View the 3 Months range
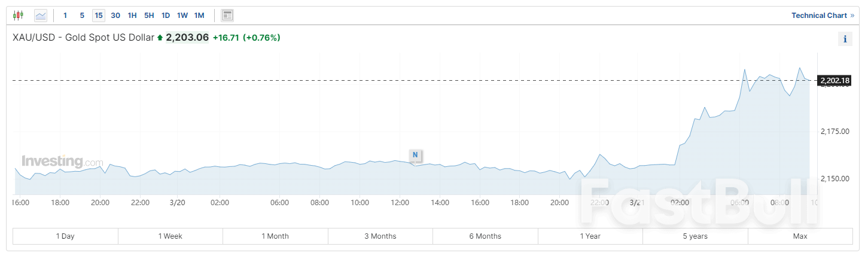Image resolution: width=868 pixels, height=256 pixels. 380,236
